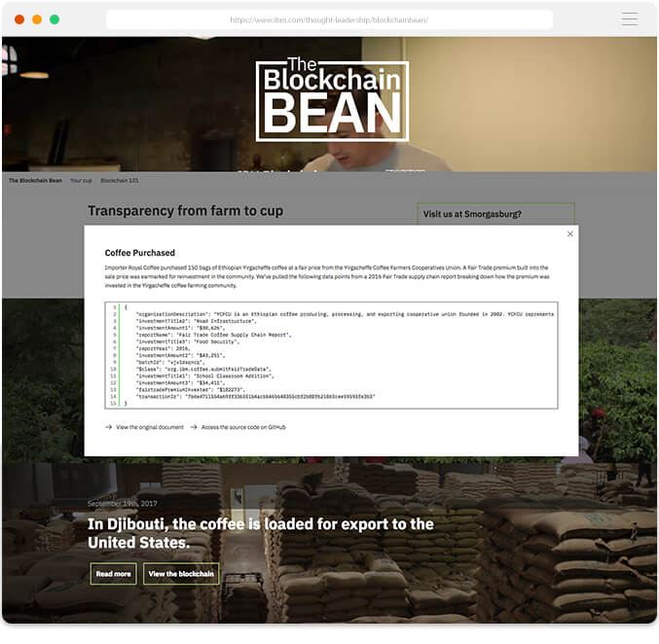Image resolution: width=659 pixels, height=644 pixels.
Task: Click the arrow icon before View the original document
Action: pyautogui.click(x=108, y=427)
